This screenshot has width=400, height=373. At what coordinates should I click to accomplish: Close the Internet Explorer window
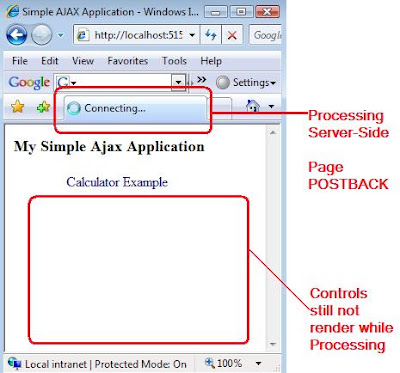point(267,12)
